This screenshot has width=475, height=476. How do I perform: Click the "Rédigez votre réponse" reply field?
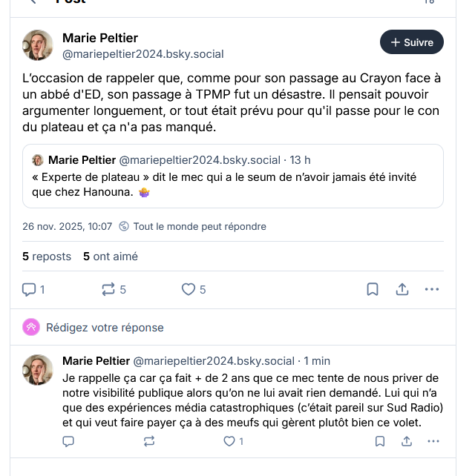pyautogui.click(x=105, y=327)
